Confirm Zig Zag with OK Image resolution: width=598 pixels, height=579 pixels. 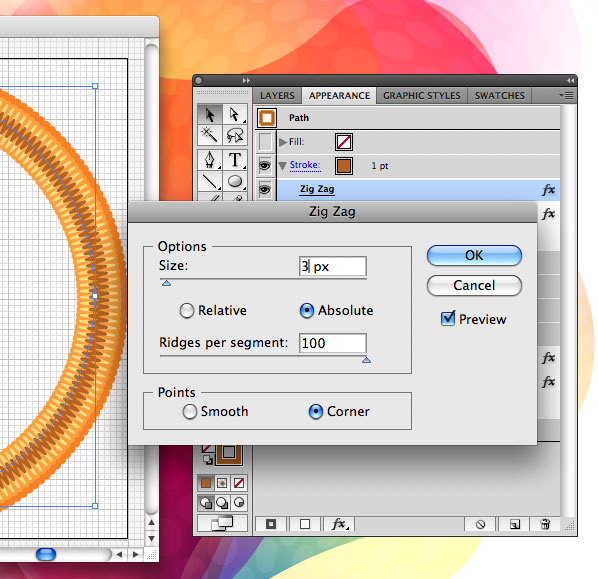tap(474, 256)
